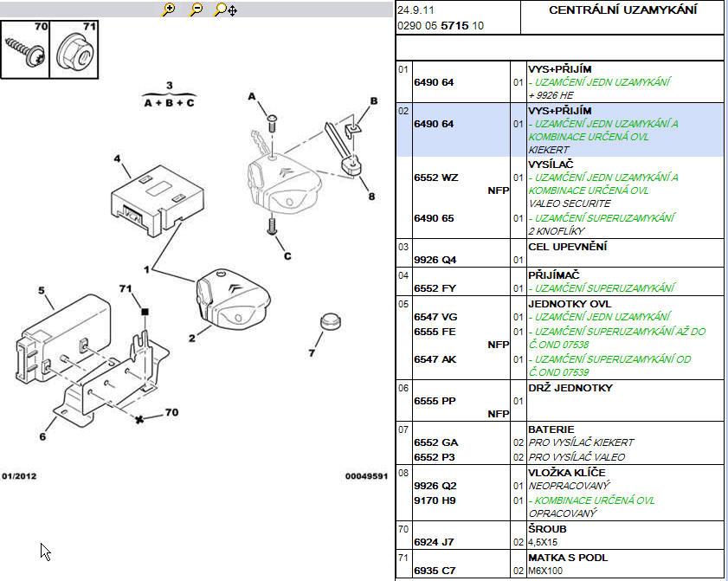The height and width of the screenshot is (581, 728).
Task: Open the flange nut thumbnail numbered 71
Action: [74, 49]
